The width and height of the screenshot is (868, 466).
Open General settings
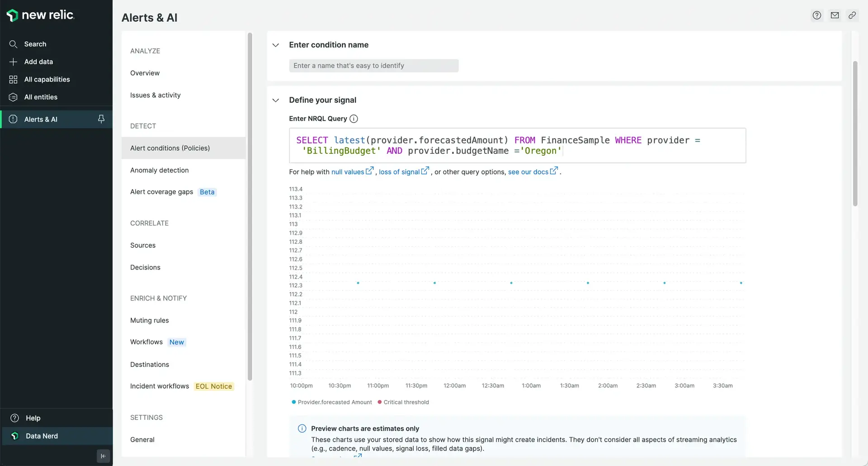[x=142, y=439]
